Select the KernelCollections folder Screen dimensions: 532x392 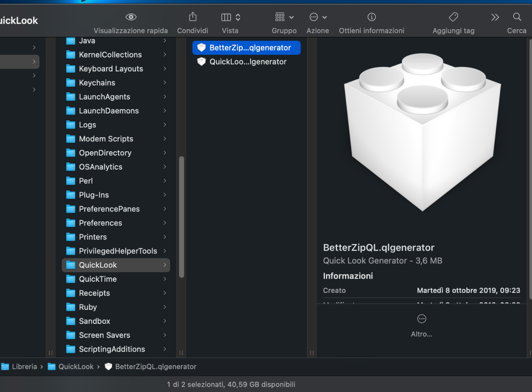(116, 55)
